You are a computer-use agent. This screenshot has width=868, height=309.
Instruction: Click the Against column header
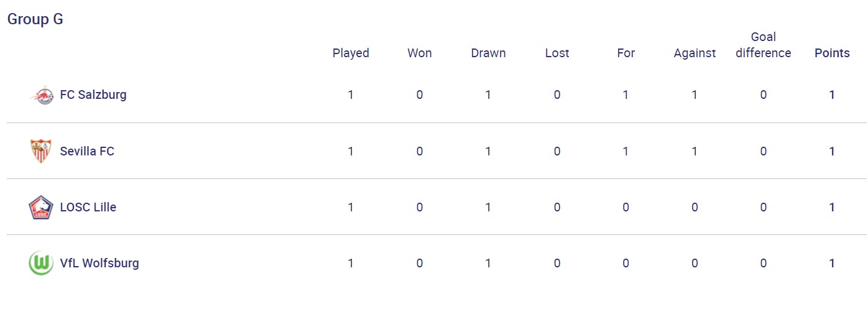tap(695, 53)
